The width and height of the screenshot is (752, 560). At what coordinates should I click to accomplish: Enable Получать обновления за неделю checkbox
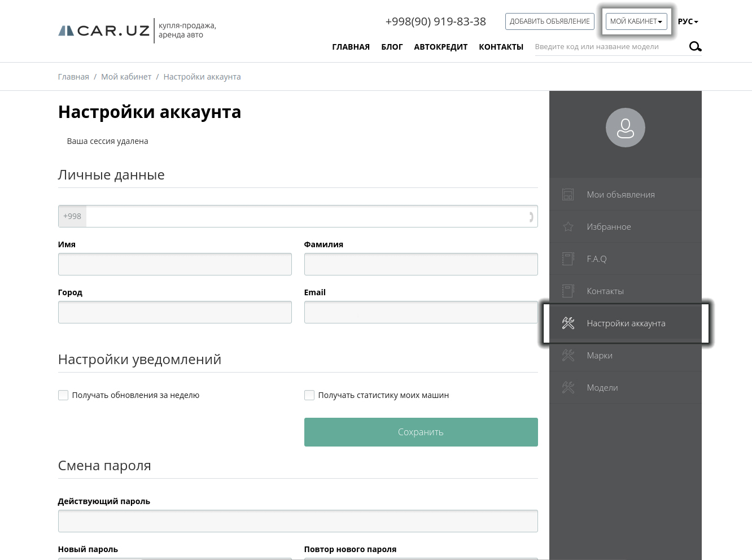point(63,395)
